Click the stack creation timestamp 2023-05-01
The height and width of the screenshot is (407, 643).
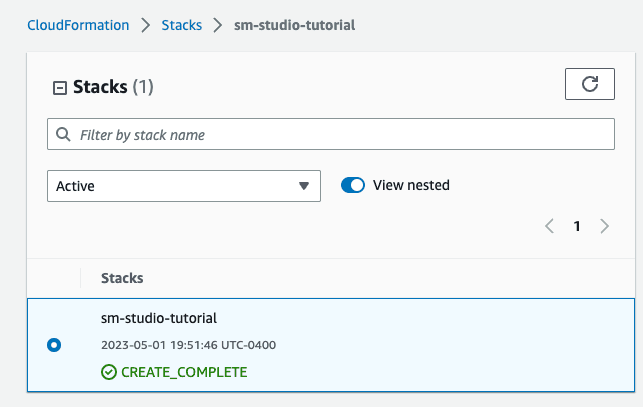pos(188,345)
